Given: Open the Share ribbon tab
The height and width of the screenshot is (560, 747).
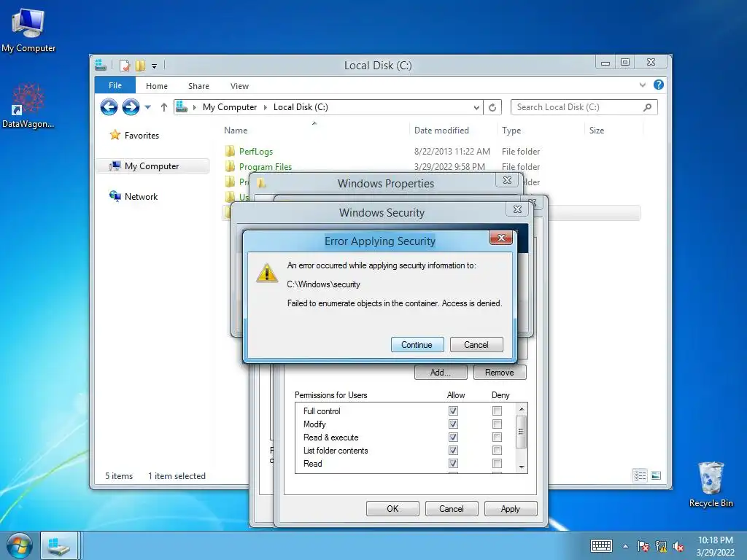Looking at the screenshot, I should pos(198,86).
